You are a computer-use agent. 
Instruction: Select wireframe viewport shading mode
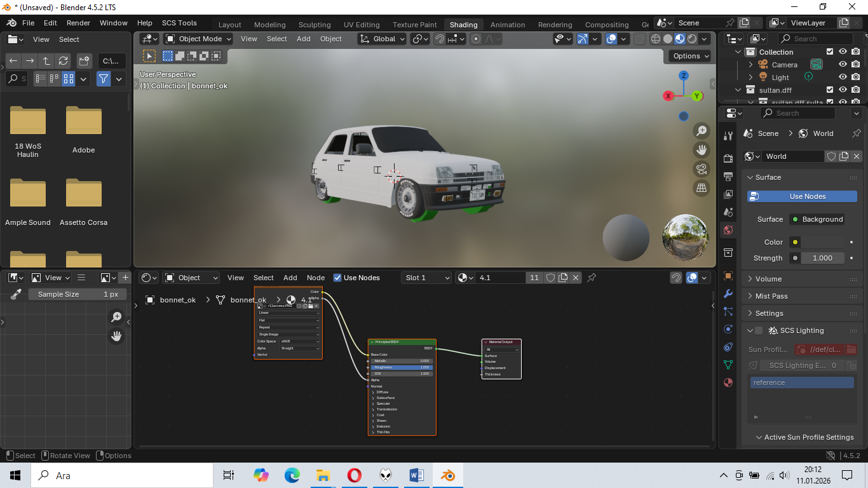[656, 39]
